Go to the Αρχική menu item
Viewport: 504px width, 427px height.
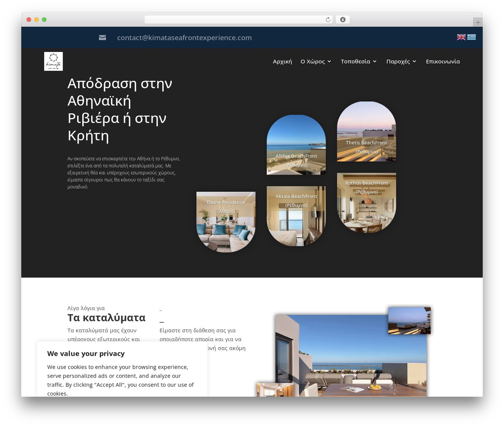coord(282,61)
